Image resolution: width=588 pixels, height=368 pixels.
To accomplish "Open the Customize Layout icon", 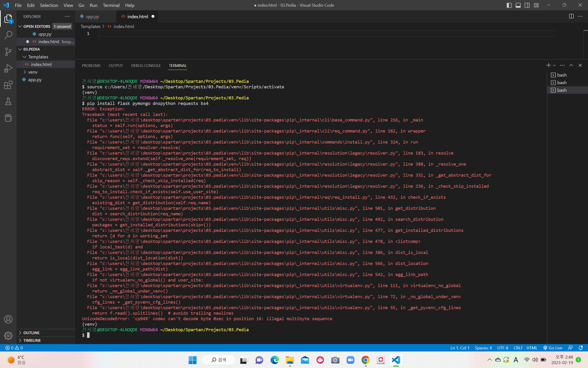I will (536, 5).
